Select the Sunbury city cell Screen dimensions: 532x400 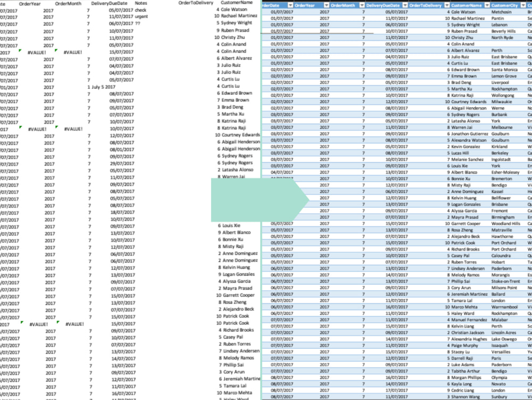(x=500, y=397)
